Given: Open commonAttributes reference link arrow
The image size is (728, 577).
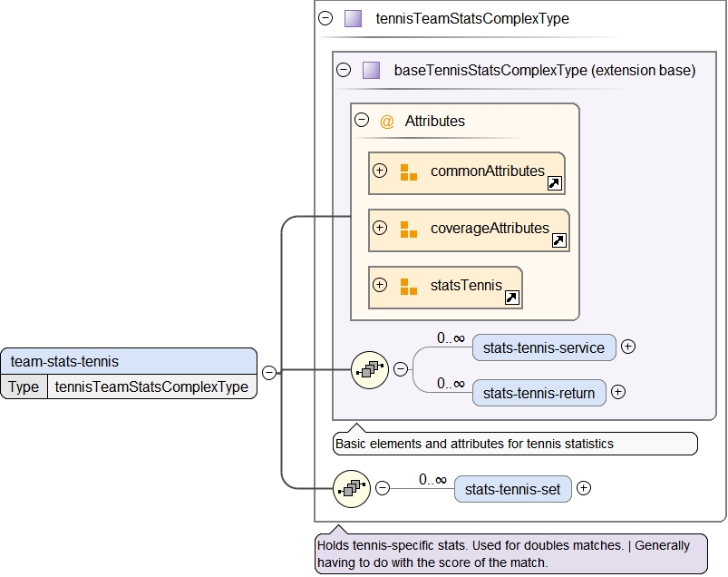Looking at the screenshot, I should (554, 183).
